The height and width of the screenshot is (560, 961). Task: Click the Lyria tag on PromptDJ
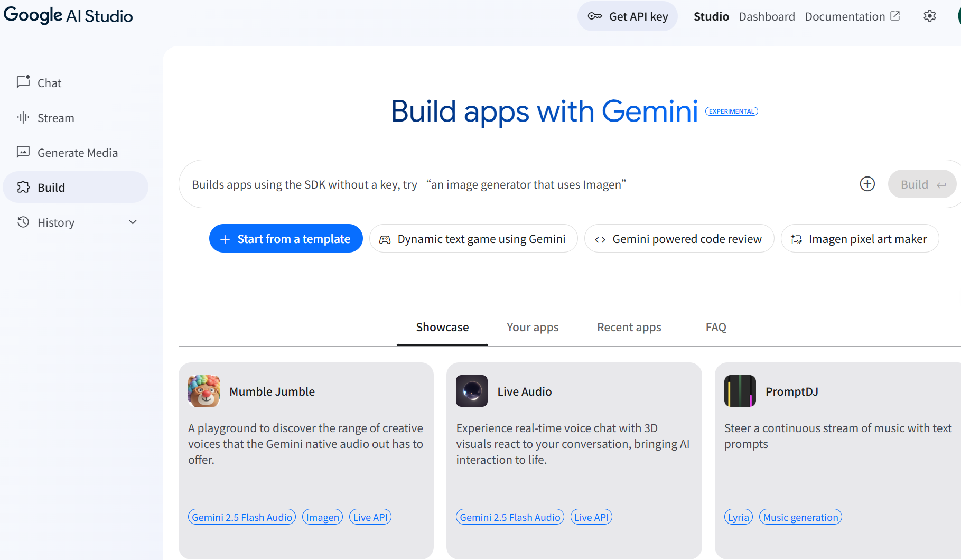pyautogui.click(x=739, y=517)
